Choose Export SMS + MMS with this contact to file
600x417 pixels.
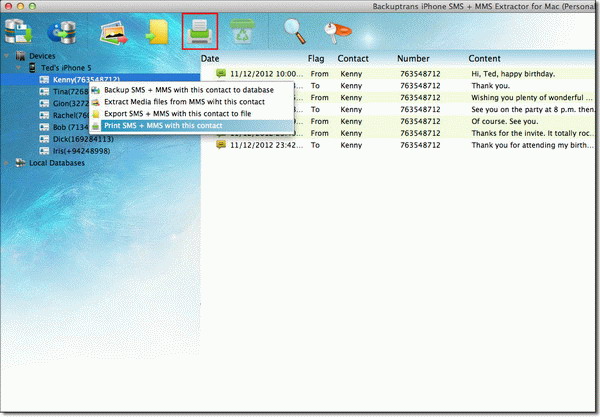coord(191,114)
